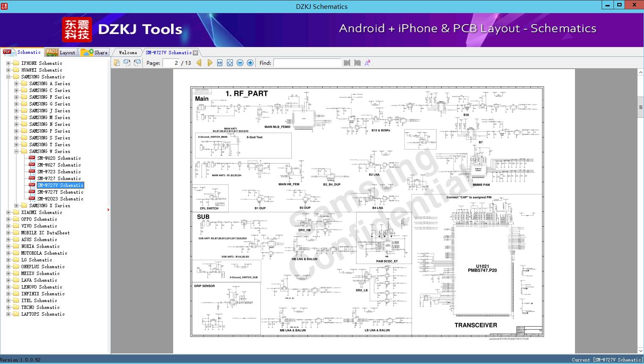Open the Welcome tab
This screenshot has width=644, height=364.
coord(128,53)
